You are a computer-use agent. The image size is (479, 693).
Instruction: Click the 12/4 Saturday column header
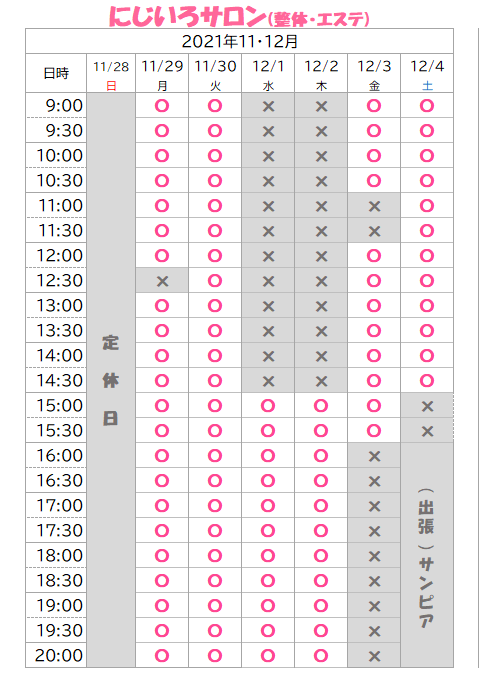coord(427,73)
